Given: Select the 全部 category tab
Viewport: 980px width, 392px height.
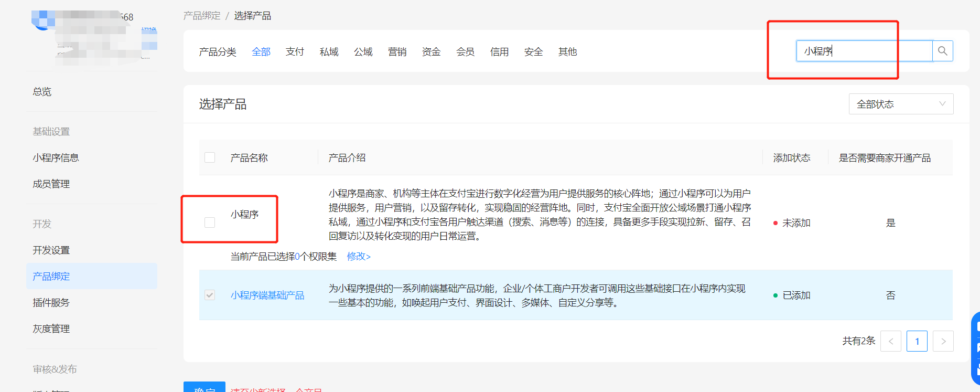Looking at the screenshot, I should [x=261, y=52].
